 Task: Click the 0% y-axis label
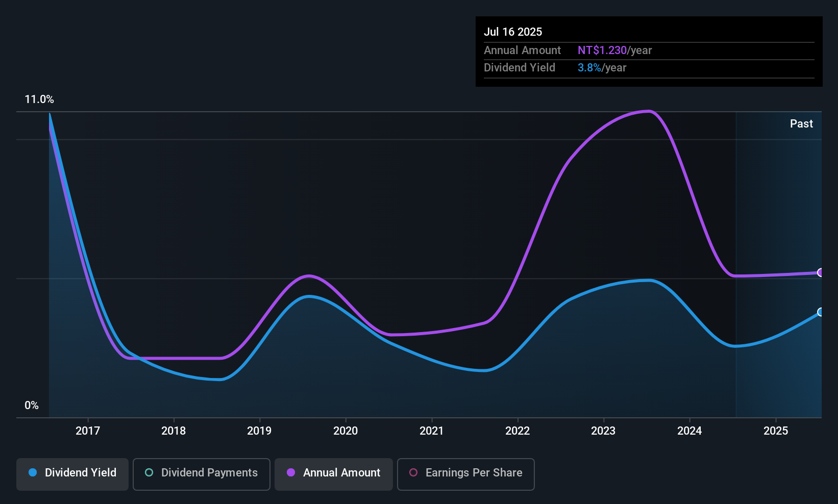[32, 406]
